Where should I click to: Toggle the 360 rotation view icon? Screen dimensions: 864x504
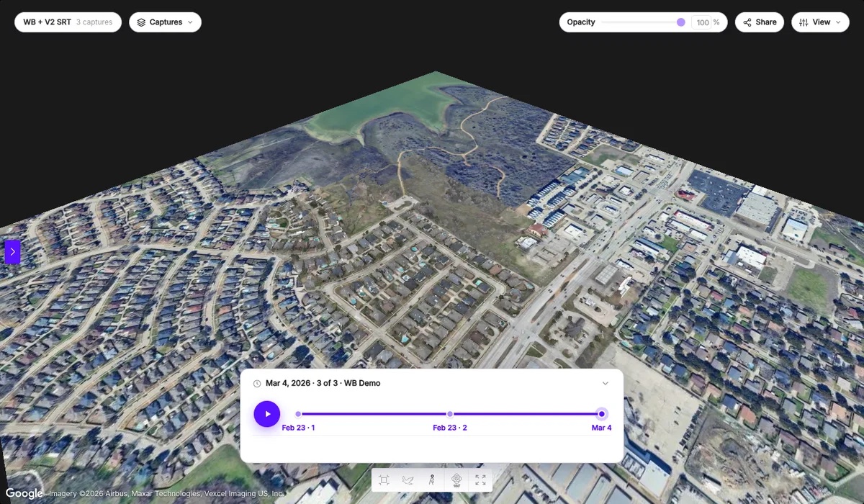tap(456, 480)
